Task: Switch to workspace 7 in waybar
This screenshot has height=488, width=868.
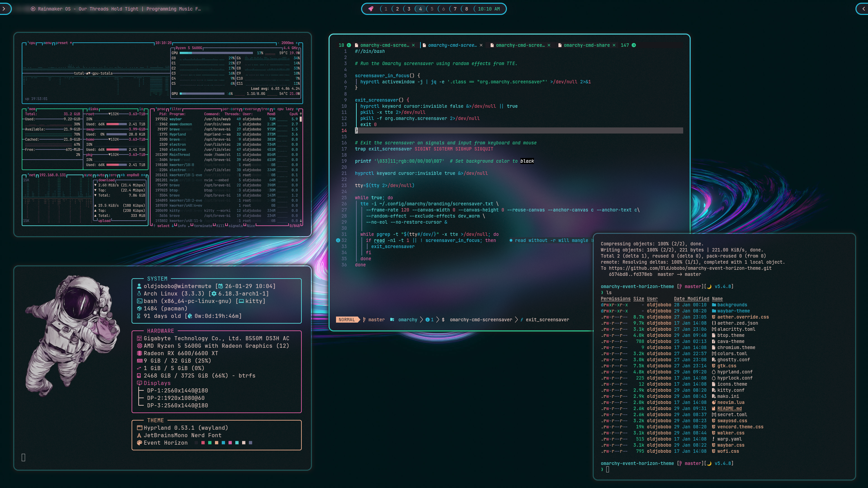Action: coord(455,9)
